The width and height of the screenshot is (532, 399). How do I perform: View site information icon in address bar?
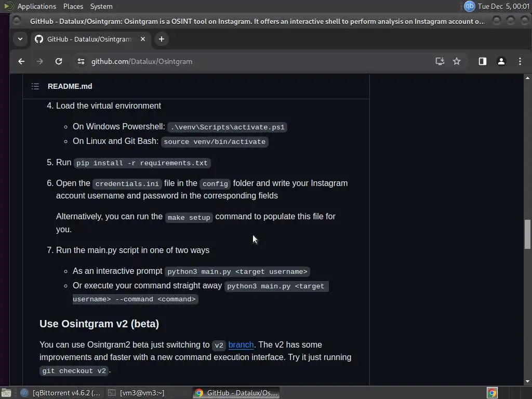81,61
